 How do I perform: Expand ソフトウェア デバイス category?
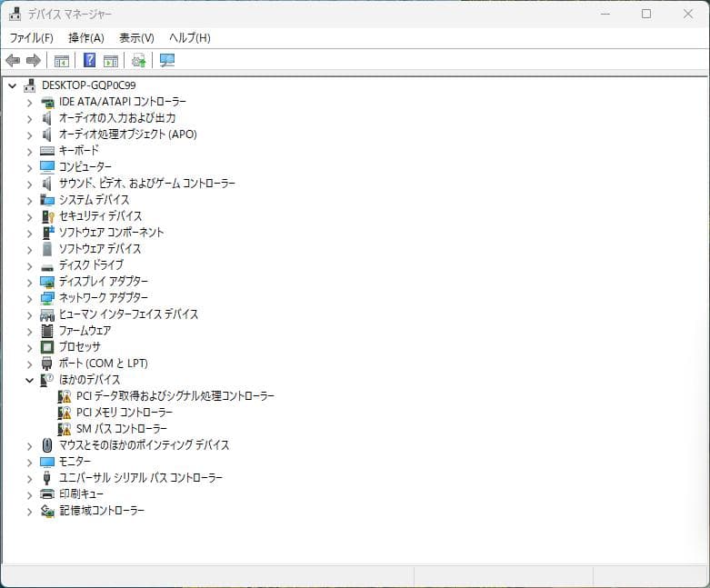(x=29, y=249)
